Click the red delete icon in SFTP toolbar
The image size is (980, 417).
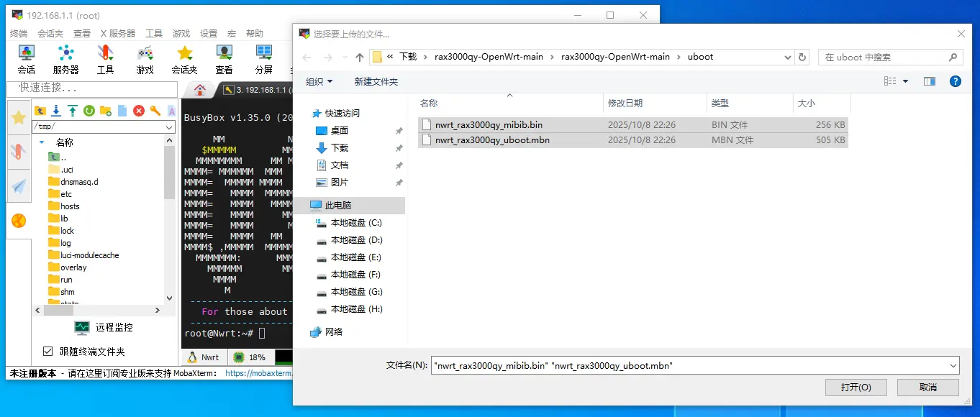coord(138,111)
